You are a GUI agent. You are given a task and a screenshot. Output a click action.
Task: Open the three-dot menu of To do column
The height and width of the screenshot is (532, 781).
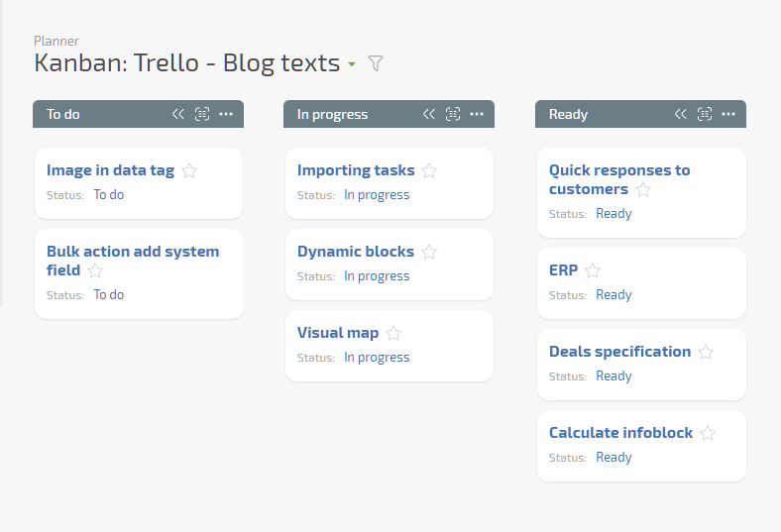pos(226,114)
